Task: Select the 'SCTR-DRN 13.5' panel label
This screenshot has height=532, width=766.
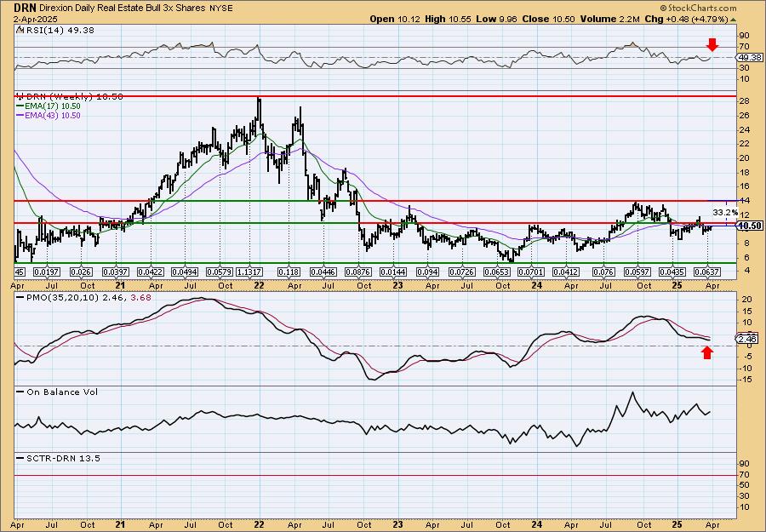Action: (59, 458)
